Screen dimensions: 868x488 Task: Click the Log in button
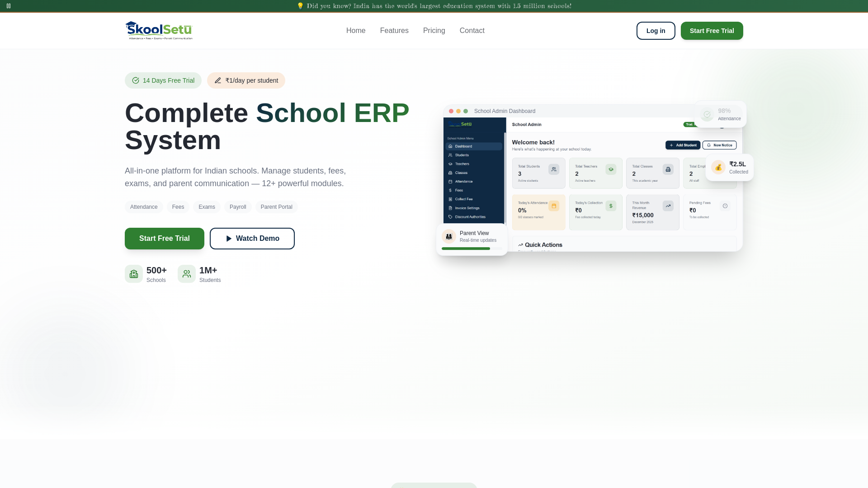(x=656, y=31)
